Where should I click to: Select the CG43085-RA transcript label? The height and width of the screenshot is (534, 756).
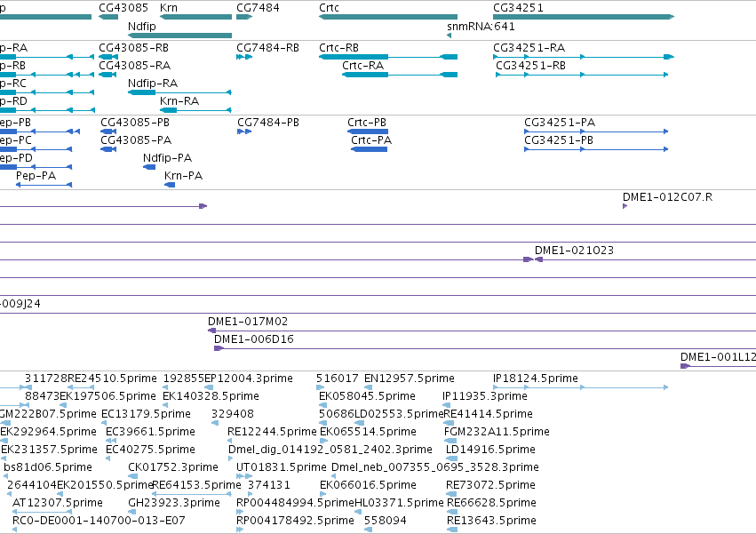click(134, 66)
